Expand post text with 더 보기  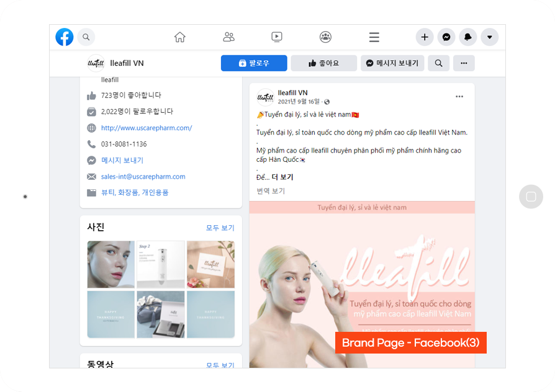click(x=282, y=177)
